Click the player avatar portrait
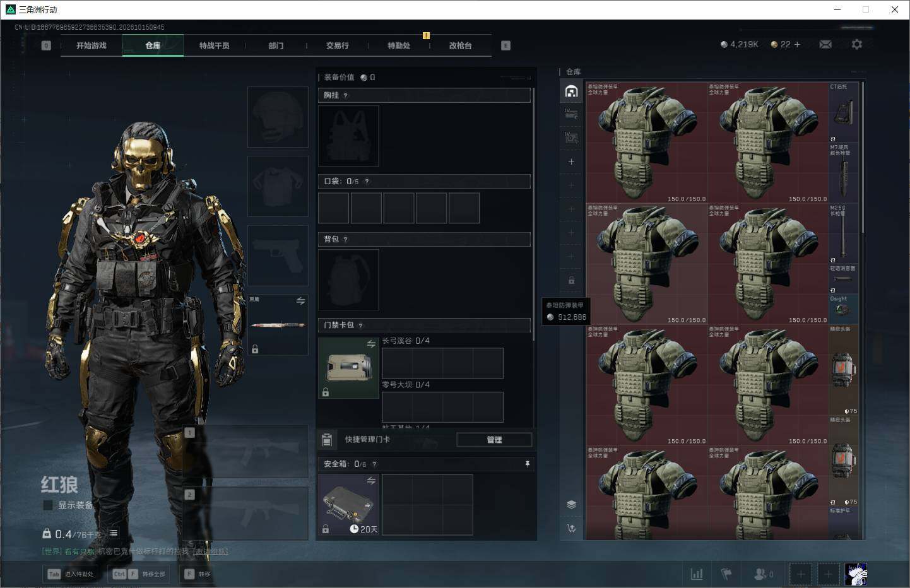 [x=856, y=574]
